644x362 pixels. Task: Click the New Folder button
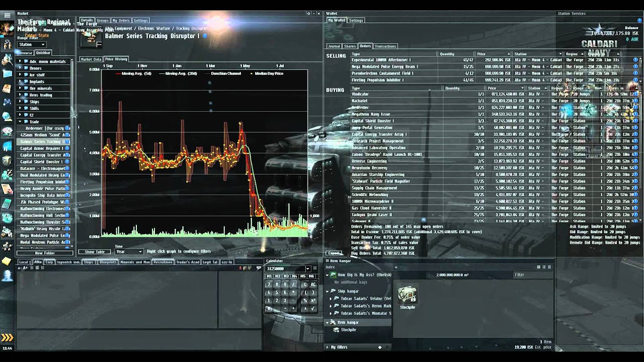click(x=45, y=253)
